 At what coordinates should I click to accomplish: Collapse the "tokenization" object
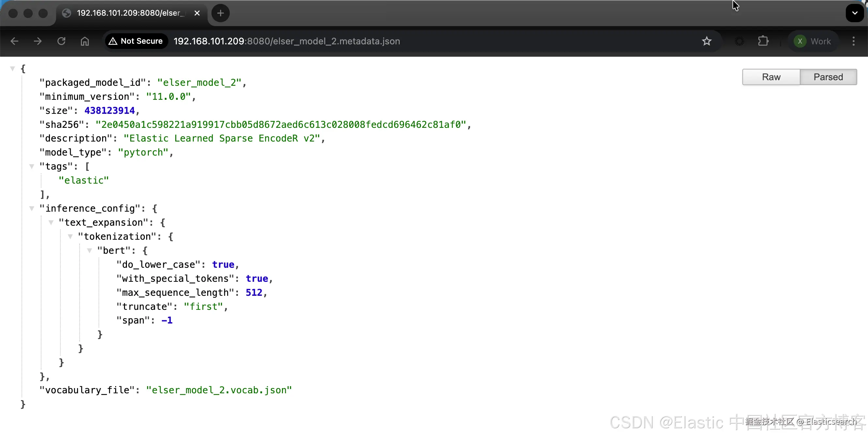tap(70, 236)
